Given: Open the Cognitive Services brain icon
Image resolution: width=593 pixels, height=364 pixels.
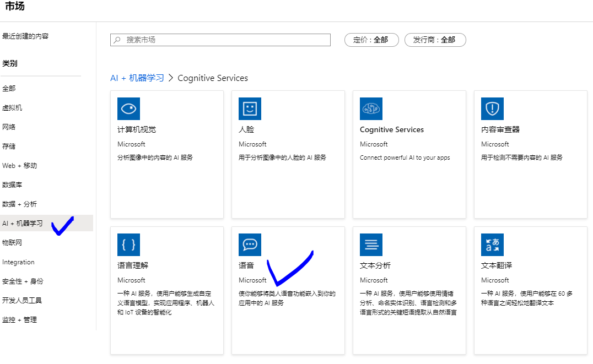Looking at the screenshot, I should coord(371,108).
